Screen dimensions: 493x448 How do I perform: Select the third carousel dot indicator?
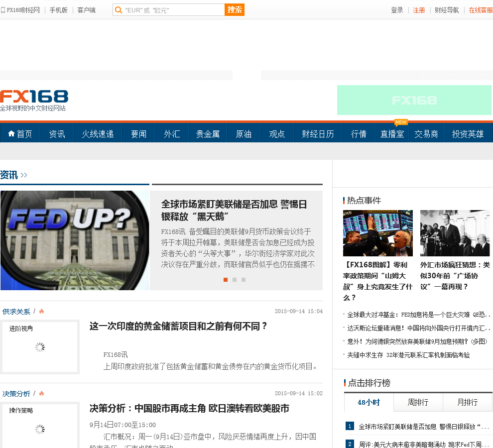pyautogui.click(x=244, y=279)
